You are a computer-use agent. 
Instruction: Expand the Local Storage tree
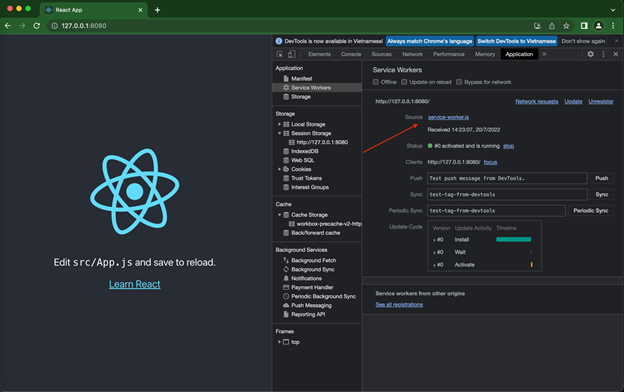[279, 124]
